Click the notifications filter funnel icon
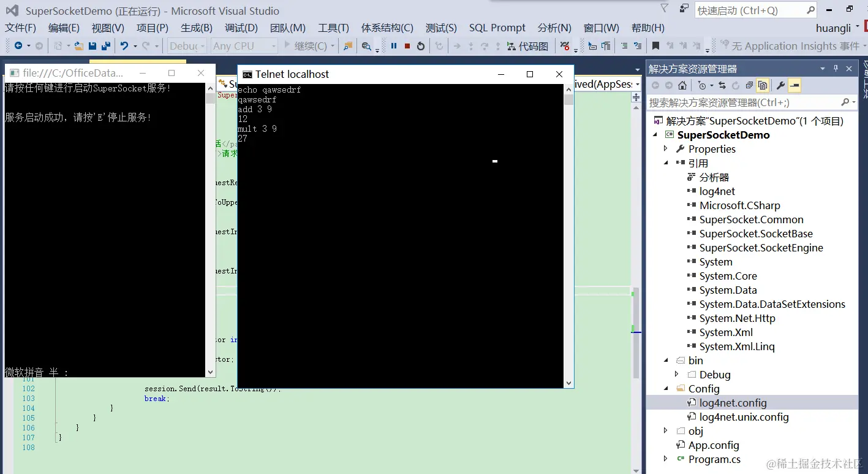 click(664, 9)
